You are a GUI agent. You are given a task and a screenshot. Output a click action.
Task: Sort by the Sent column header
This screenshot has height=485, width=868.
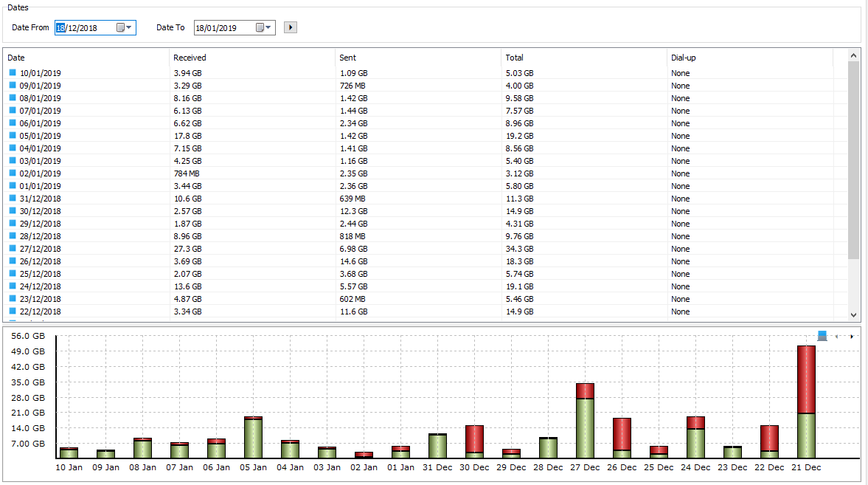(x=418, y=58)
